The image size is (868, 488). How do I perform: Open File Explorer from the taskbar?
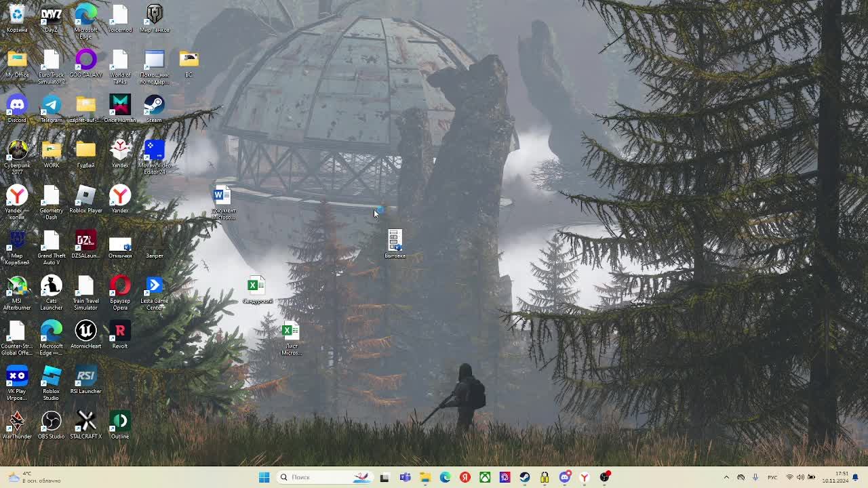point(425,477)
